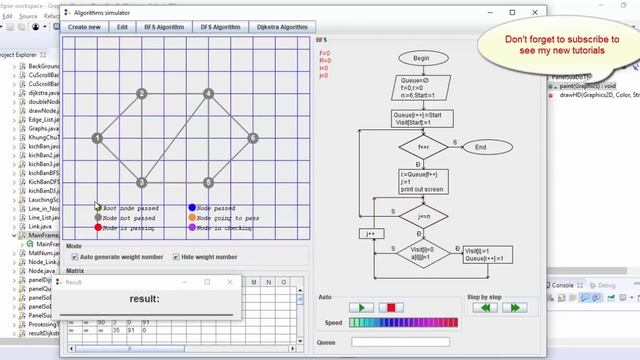Click the Algorithms simulator title bar icon
Screen dimensions: 640x360
pyautogui.click(x=67, y=13)
